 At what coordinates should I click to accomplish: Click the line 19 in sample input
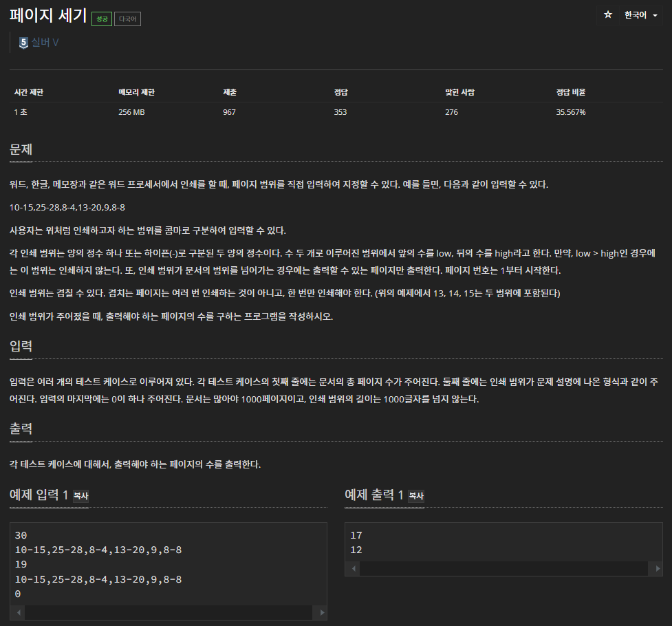(x=21, y=564)
